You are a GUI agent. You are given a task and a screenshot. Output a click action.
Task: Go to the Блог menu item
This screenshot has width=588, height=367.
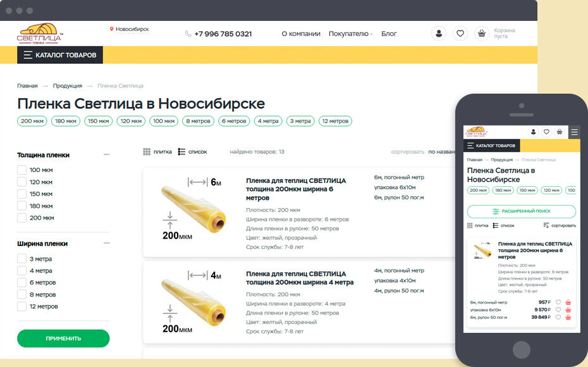coord(389,34)
